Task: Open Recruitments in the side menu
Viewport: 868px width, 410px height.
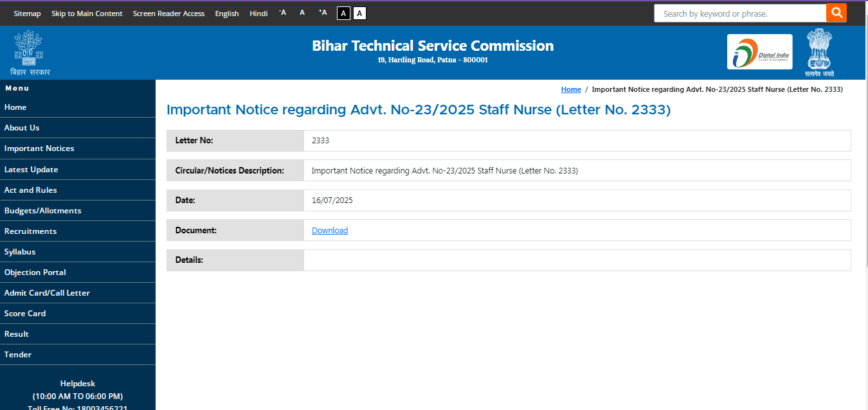Action: pos(30,231)
